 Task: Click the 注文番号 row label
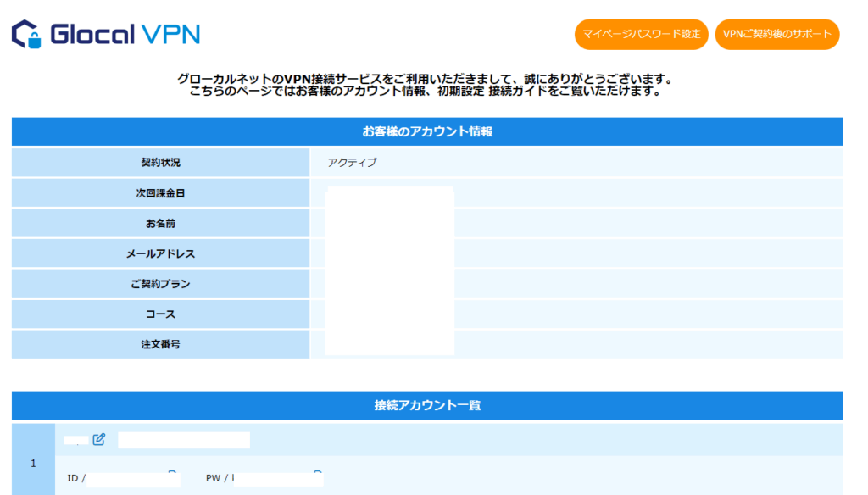(160, 344)
